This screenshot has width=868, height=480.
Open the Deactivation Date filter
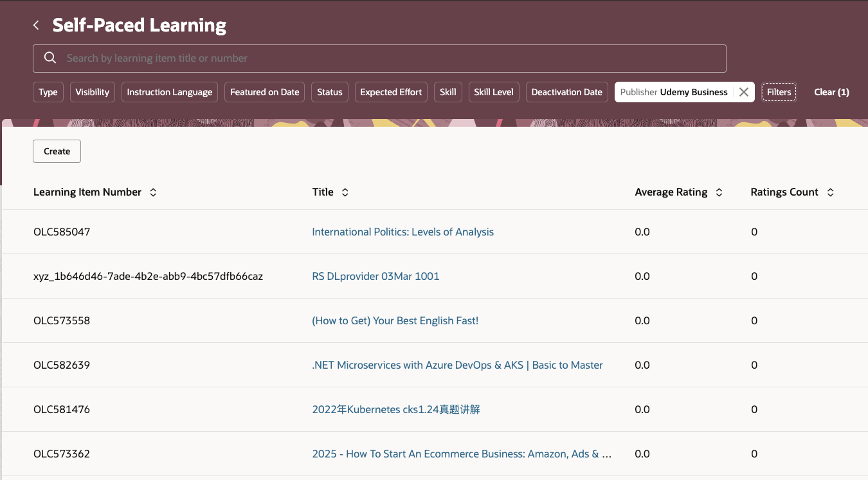pyautogui.click(x=566, y=92)
